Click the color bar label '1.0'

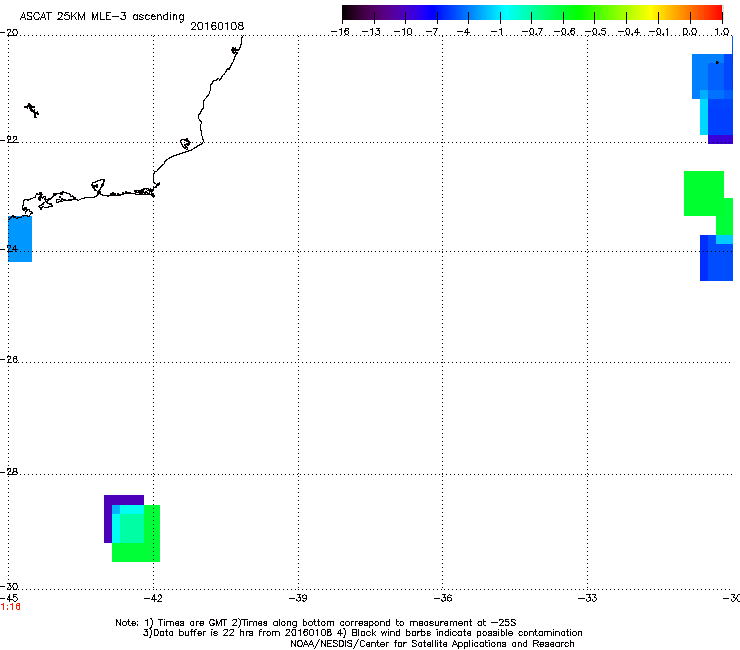[x=722, y=32]
